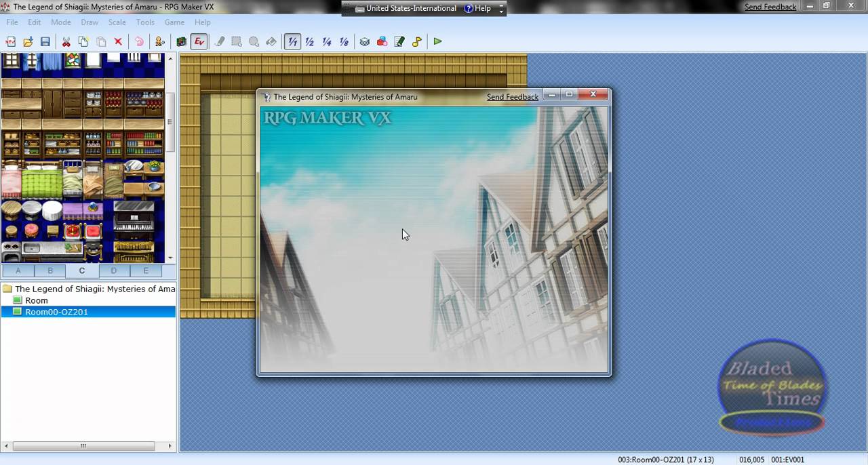This screenshot has width=868, height=465.
Task: Click map tree scroll right arrow
Action: pos(171,446)
